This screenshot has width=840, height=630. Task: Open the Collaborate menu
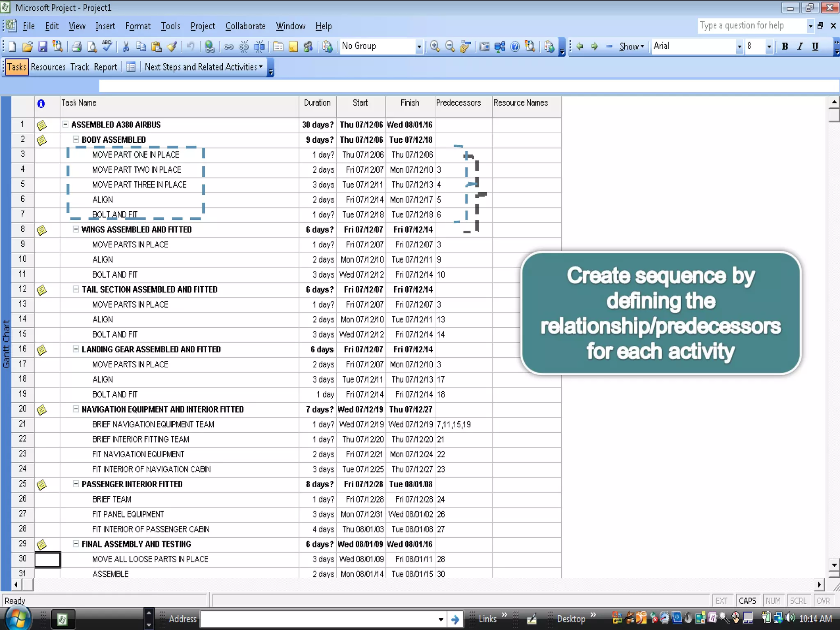click(245, 26)
